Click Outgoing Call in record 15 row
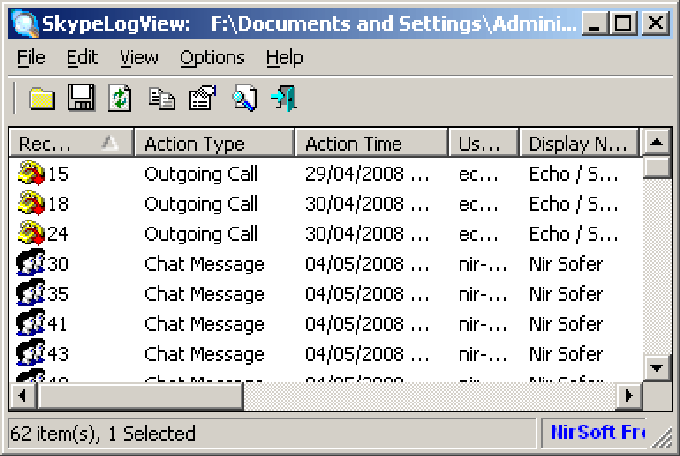680x456 pixels. point(201,175)
